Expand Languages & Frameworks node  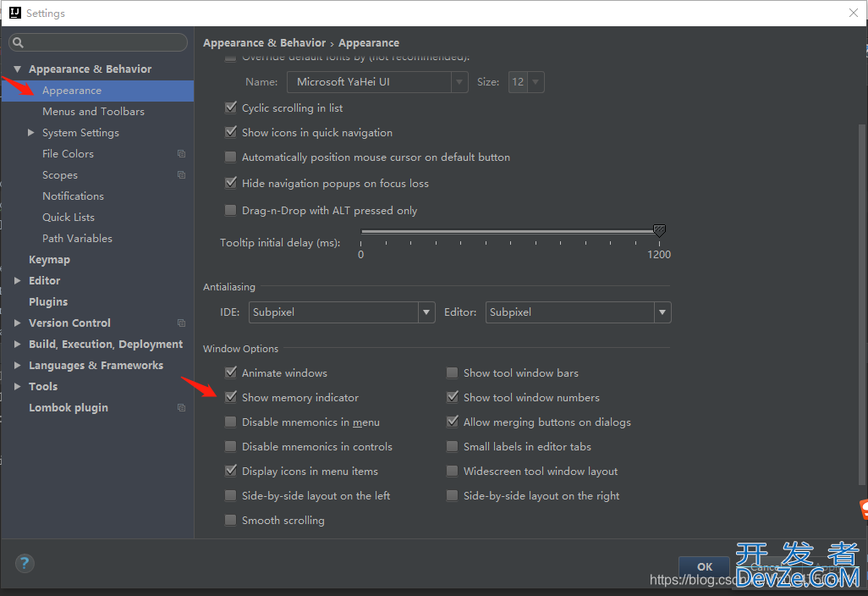pyautogui.click(x=17, y=365)
